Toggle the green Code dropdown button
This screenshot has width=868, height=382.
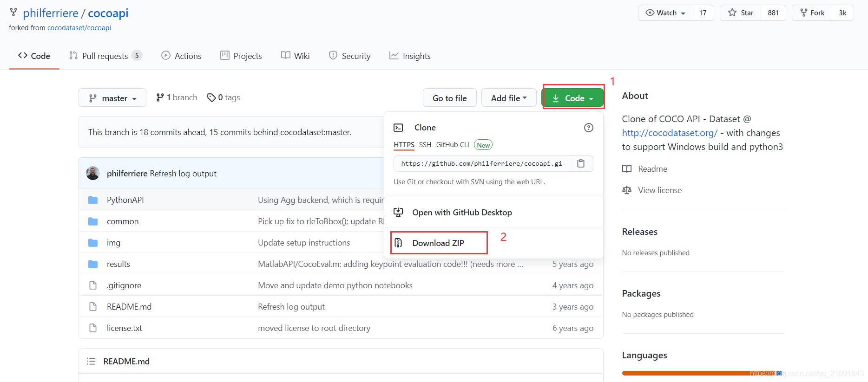[573, 98]
